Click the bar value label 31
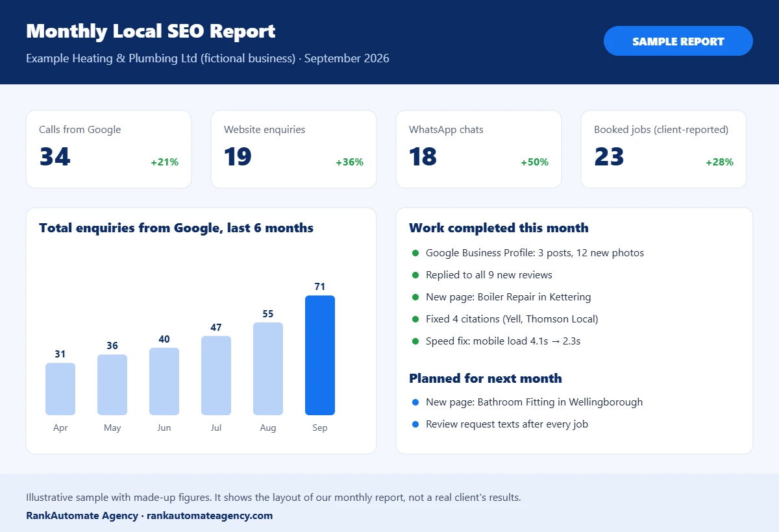Screen dimensions: 779x532 (60, 354)
